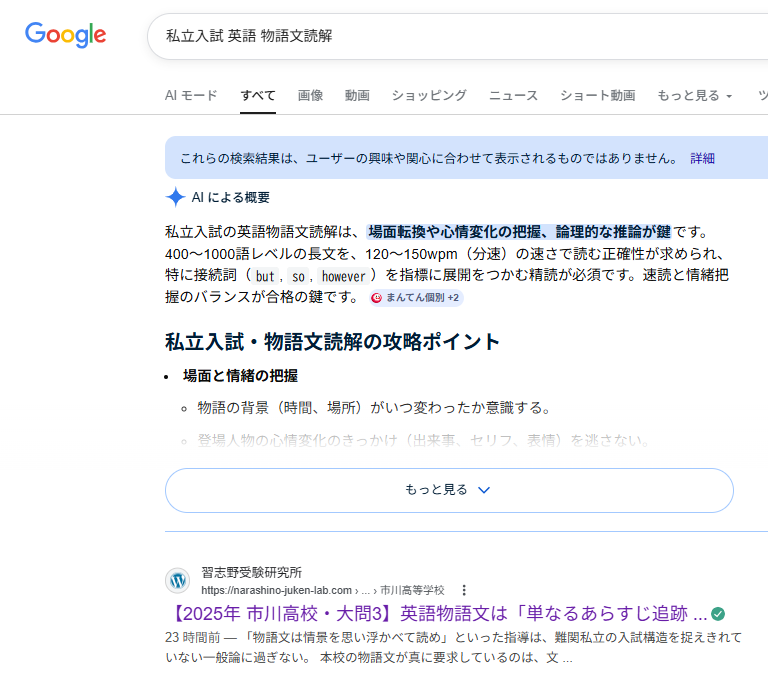Click the 詳細 link in the notice banner
This screenshot has height=680, width=768.
click(x=702, y=158)
